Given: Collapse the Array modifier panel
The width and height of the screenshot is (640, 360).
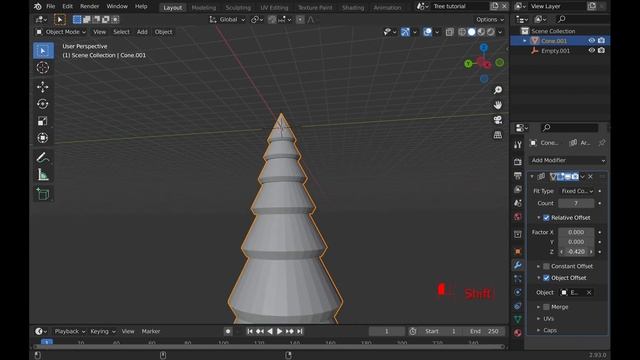Looking at the screenshot, I should coord(532,176).
